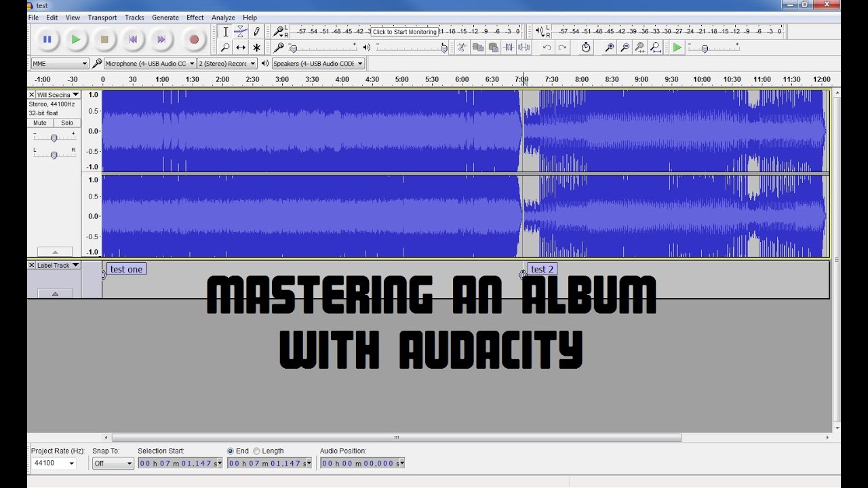Click the Play-at-speed green arrow
Screen dimensions: 868x488
(677, 47)
